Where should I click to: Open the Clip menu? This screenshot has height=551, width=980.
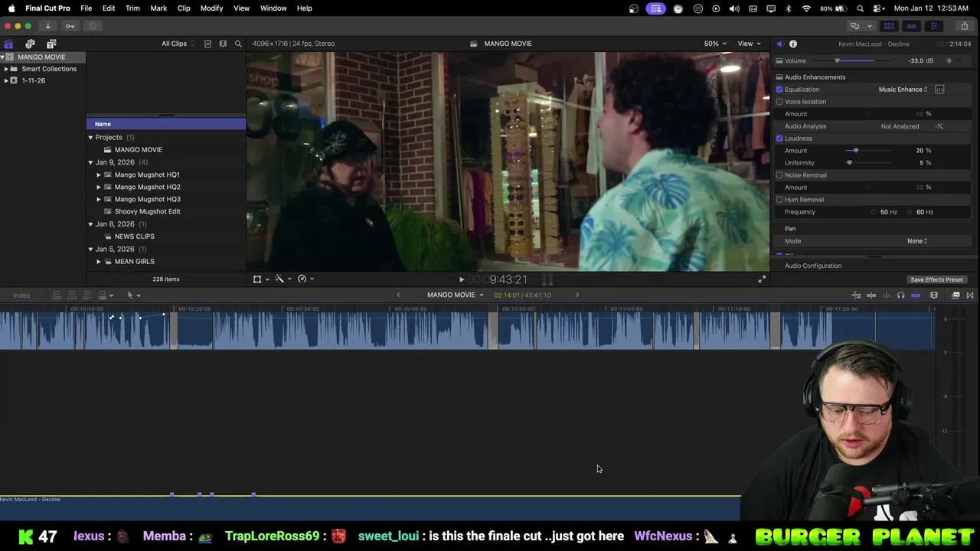[184, 8]
